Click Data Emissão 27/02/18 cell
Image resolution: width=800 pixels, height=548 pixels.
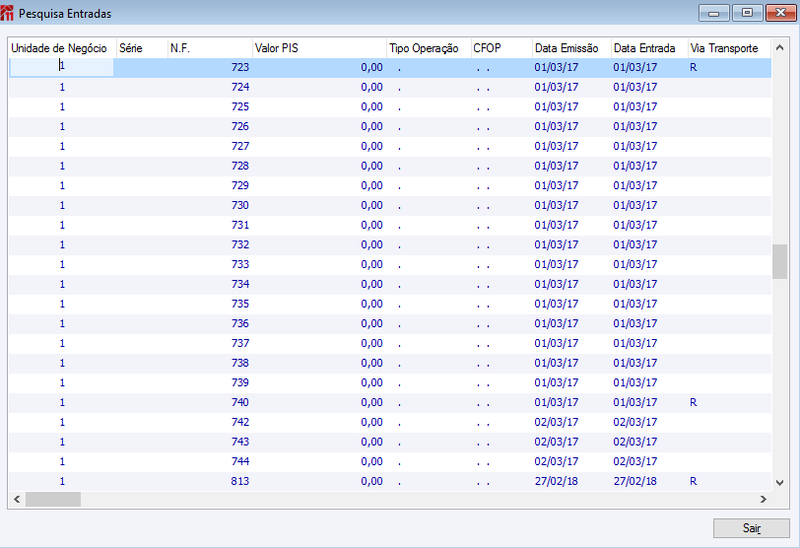coord(556,481)
